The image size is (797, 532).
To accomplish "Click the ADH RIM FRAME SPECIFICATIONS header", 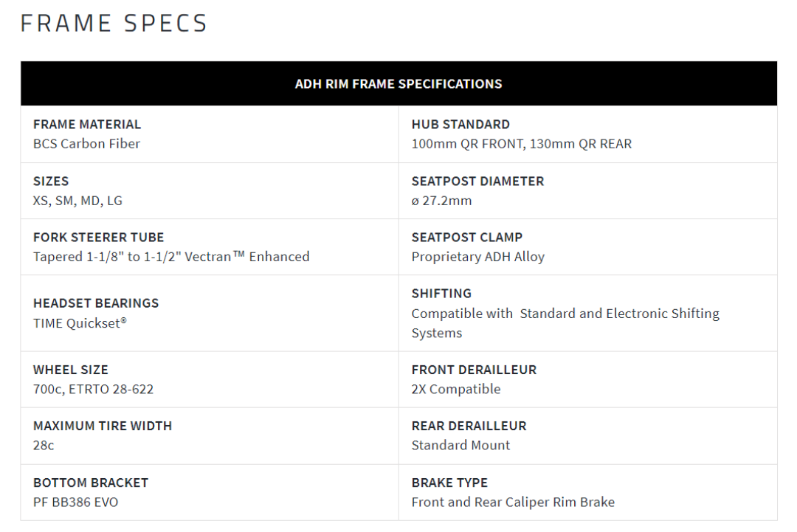I will pos(398,84).
